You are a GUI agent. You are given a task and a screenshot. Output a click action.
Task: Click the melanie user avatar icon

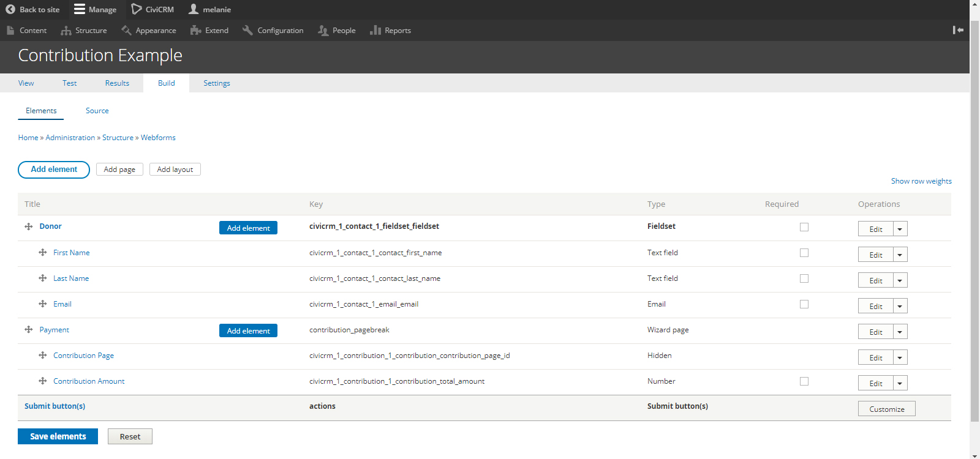[x=194, y=9]
